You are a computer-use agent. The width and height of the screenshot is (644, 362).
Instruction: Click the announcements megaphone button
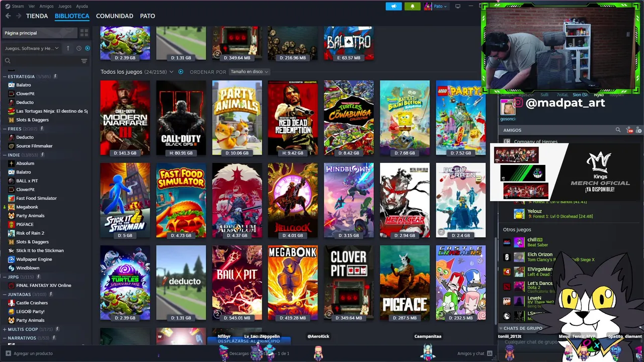coord(393,6)
